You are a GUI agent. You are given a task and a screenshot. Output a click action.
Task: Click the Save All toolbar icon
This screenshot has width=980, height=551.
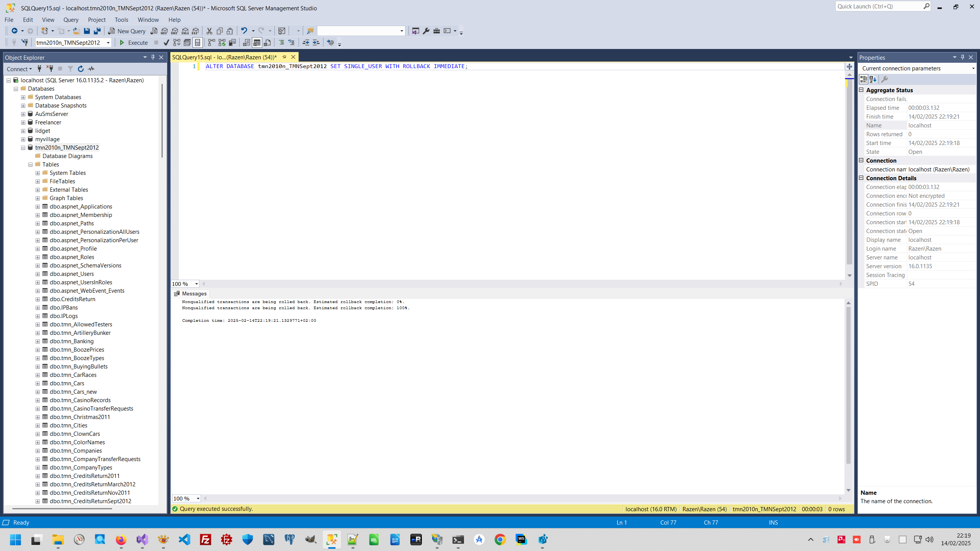click(x=97, y=31)
